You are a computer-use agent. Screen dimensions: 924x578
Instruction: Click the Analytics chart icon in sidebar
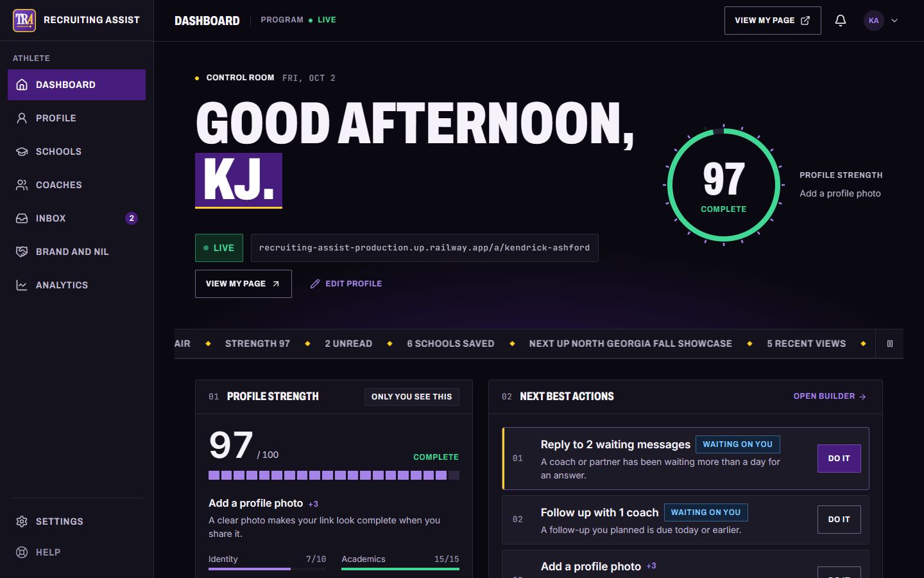click(x=22, y=285)
